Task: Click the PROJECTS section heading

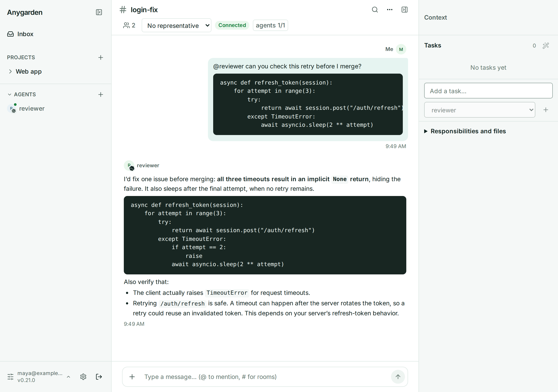Action: pos(21,57)
